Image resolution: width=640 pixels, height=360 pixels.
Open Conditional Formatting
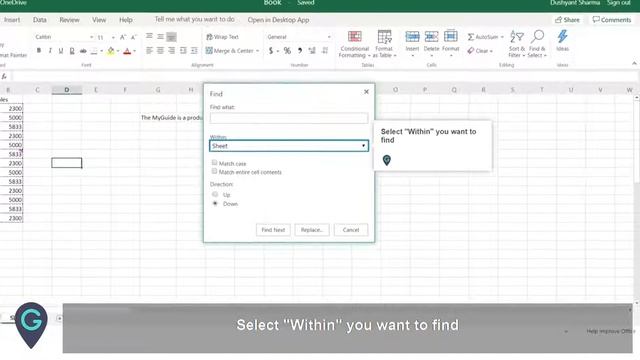coord(354,44)
